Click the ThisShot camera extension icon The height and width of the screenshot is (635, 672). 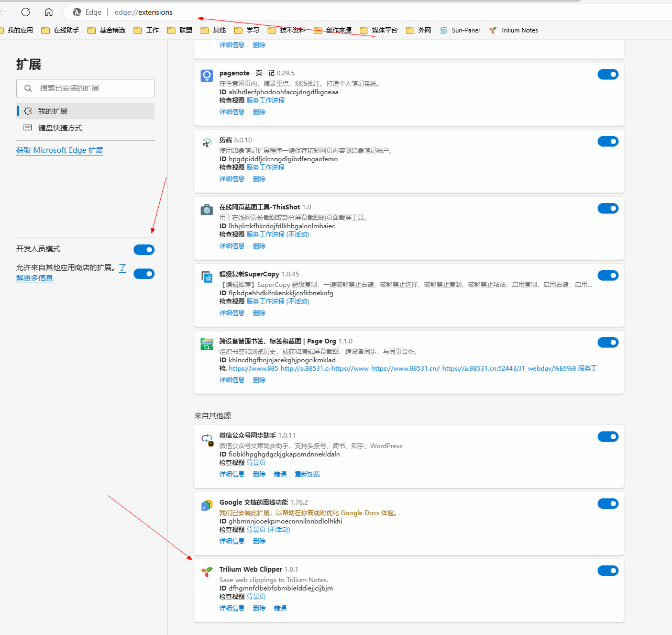coord(207,210)
